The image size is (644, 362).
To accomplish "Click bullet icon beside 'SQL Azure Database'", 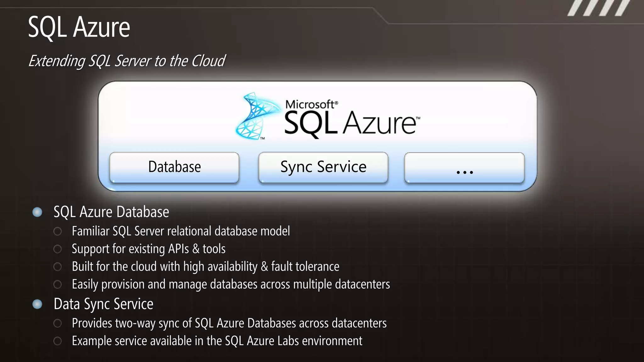I will (x=37, y=212).
